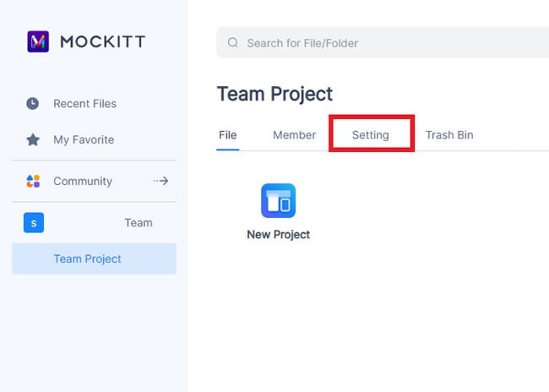Click the MOCKITT brand name text
This screenshot has height=392, width=549.
pyautogui.click(x=103, y=41)
